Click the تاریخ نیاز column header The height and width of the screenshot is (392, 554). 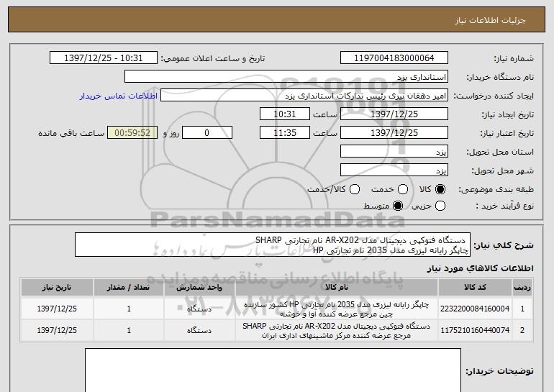pos(57,288)
